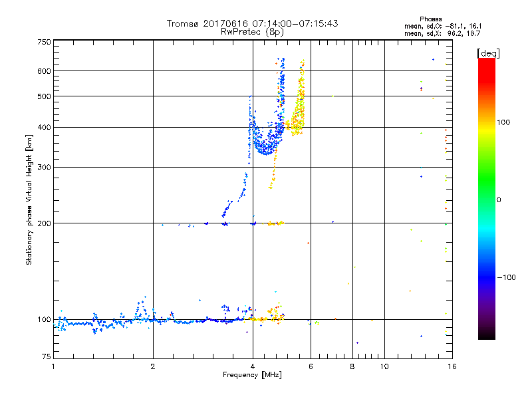Click the Frequency [MHz] axis label
The height and width of the screenshot is (399, 532).
click(252, 376)
